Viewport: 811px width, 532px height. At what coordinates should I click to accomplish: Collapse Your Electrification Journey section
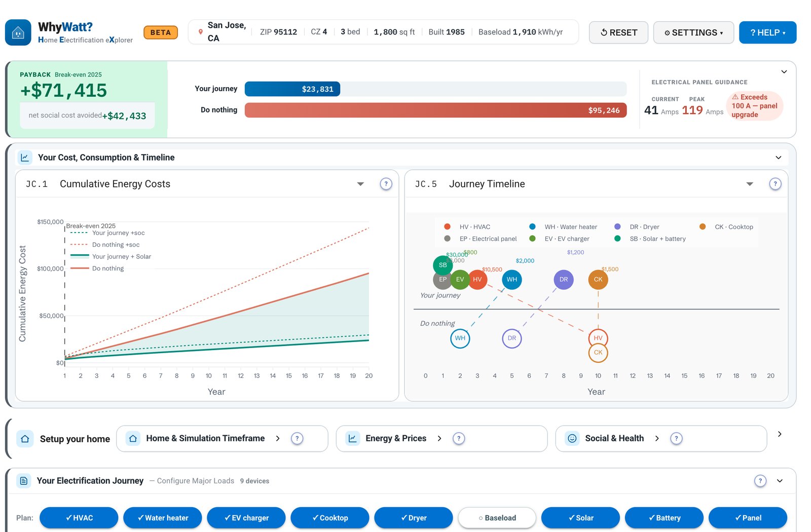(780, 481)
